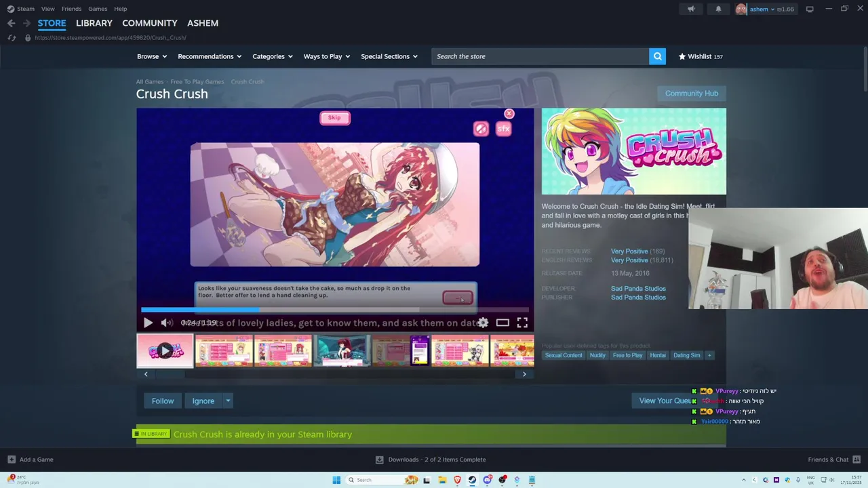Open the Categories dropdown
868x488 pixels.
(273, 56)
